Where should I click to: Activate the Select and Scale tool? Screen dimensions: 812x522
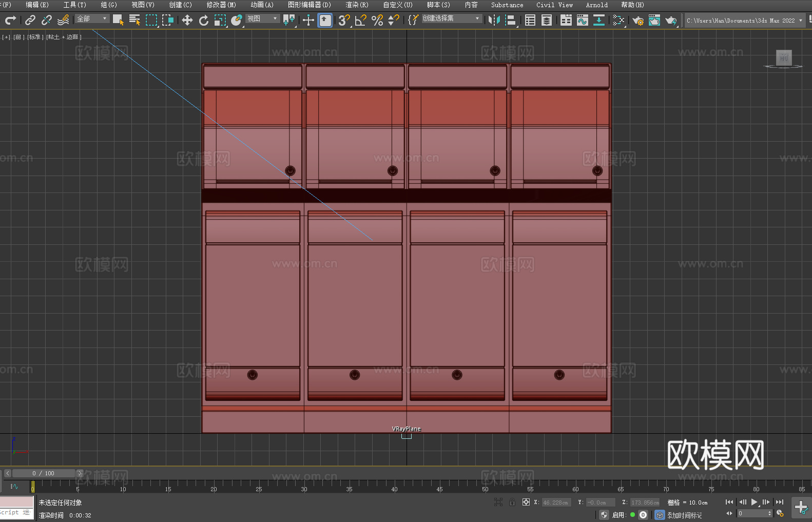[220, 20]
